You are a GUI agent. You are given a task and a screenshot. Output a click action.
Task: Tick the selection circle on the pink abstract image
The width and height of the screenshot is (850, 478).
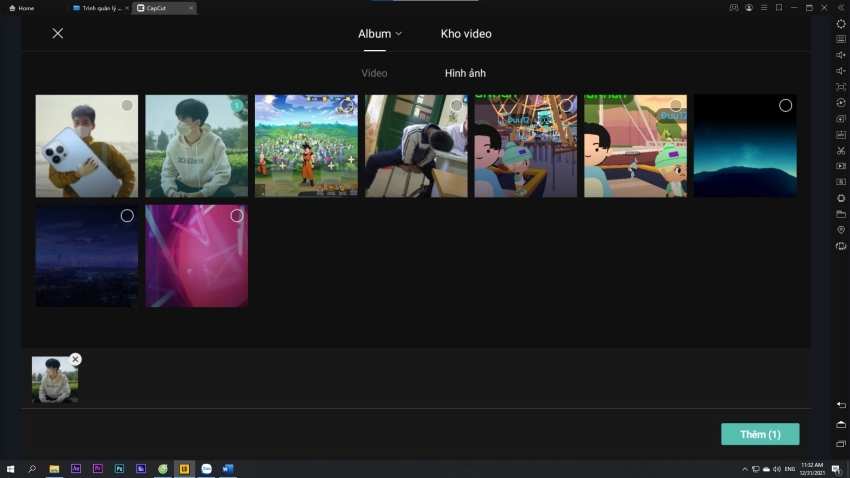[237, 215]
